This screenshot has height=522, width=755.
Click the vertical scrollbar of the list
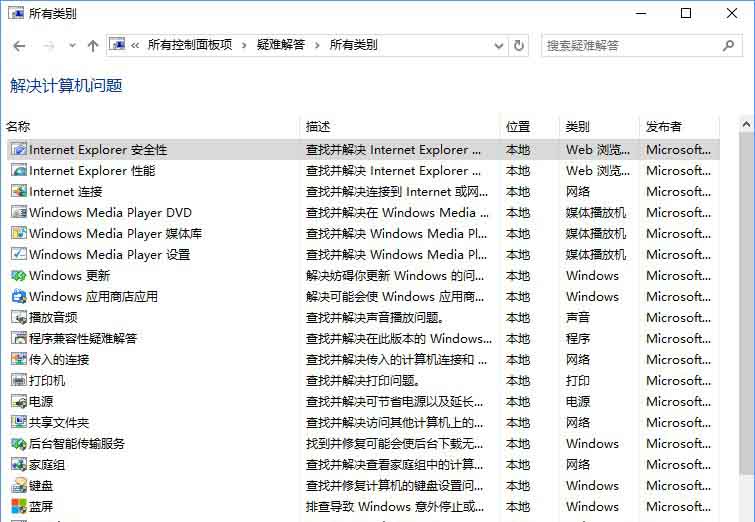(x=746, y=300)
